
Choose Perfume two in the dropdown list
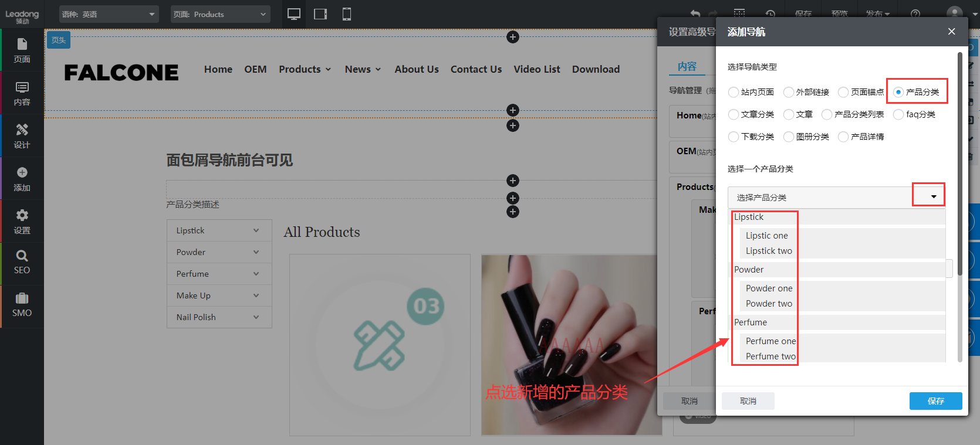click(x=771, y=356)
